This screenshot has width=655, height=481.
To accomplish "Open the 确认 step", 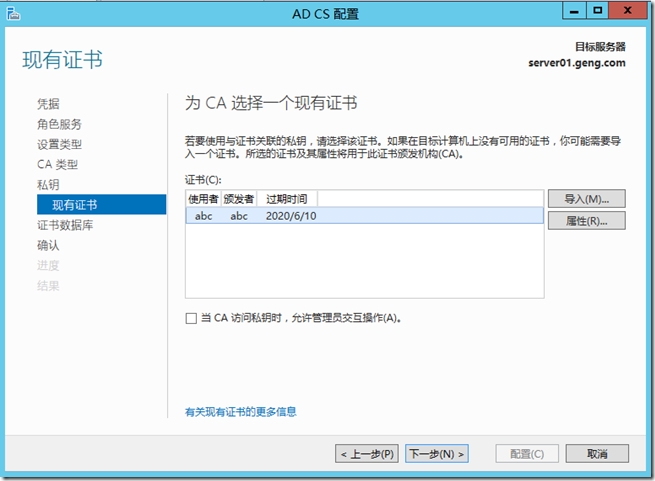I will [48, 245].
